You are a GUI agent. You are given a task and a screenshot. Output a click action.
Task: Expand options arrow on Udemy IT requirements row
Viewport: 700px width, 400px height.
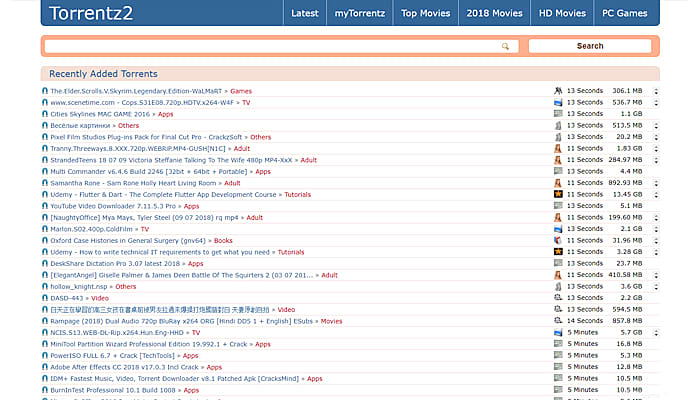click(656, 252)
